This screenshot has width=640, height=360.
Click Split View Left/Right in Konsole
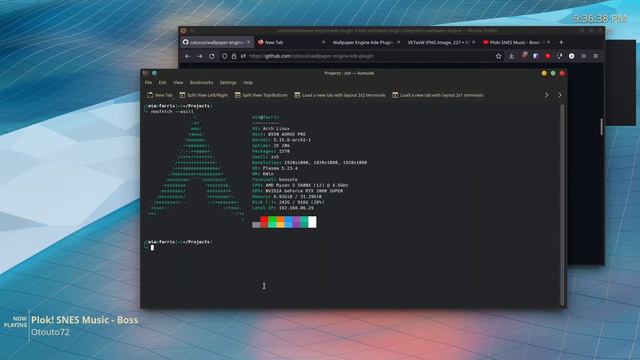click(x=203, y=95)
